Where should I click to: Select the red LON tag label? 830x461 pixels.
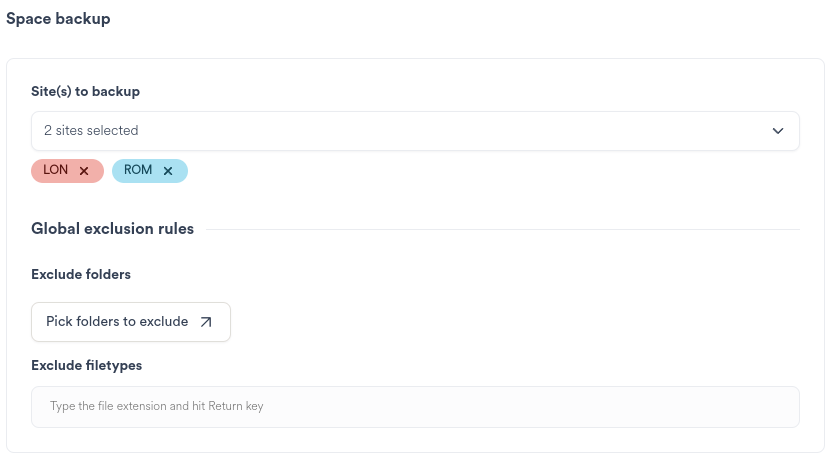[56, 170]
